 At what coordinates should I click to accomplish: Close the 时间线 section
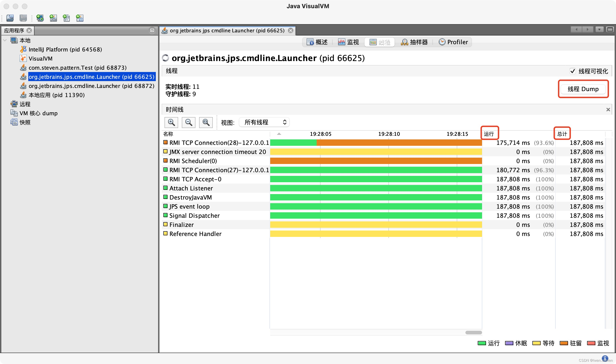tap(608, 110)
